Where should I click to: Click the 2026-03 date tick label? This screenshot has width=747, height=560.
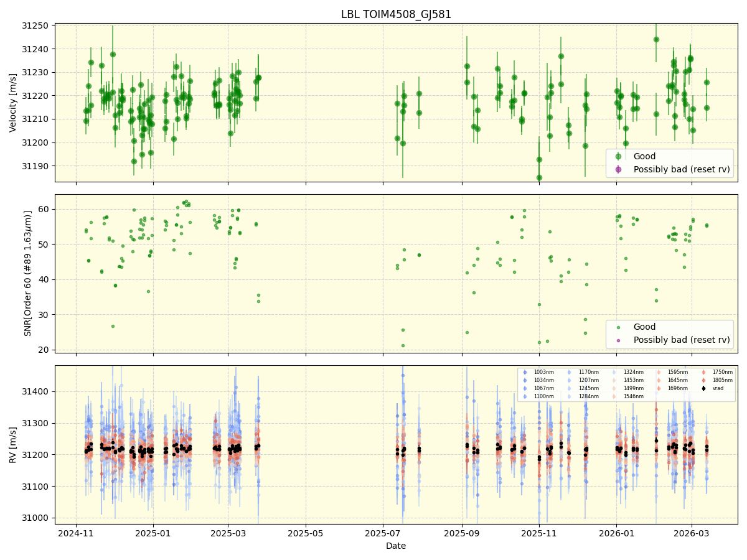click(691, 533)
